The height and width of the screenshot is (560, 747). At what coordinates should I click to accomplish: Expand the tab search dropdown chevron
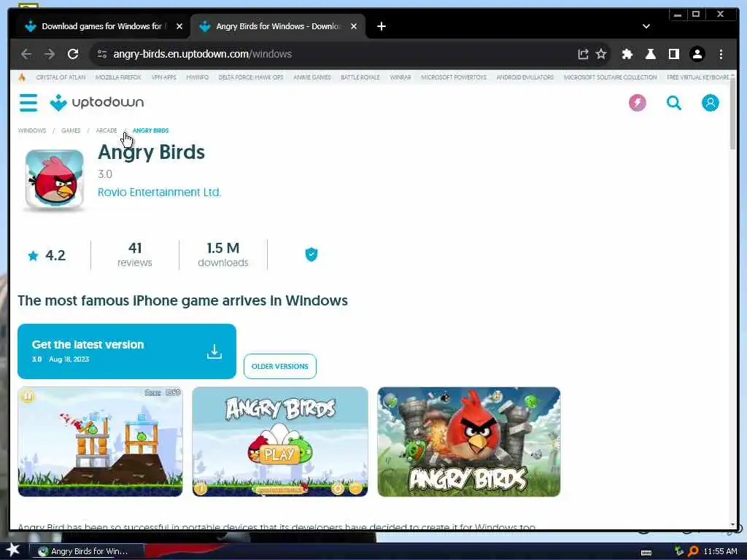(x=646, y=26)
